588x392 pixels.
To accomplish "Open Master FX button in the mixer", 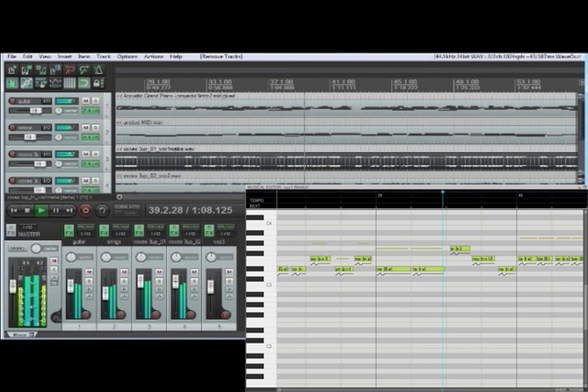I will click(11, 230).
